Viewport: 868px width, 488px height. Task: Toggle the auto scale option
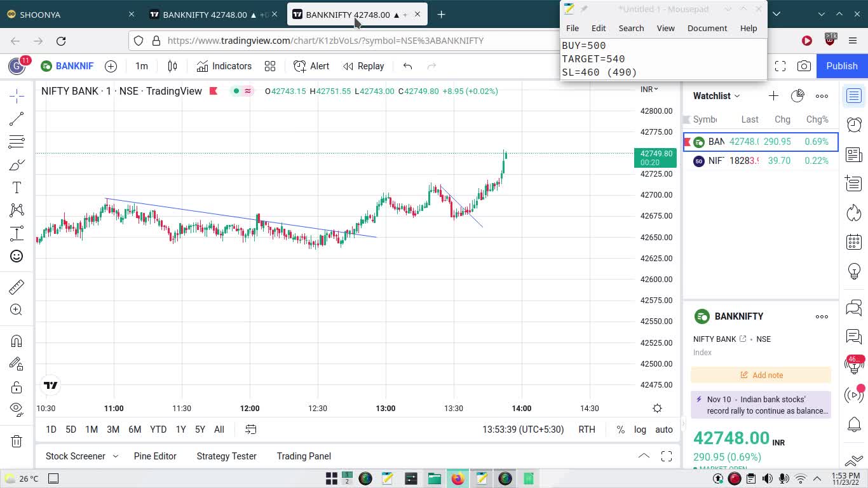pos(664,430)
